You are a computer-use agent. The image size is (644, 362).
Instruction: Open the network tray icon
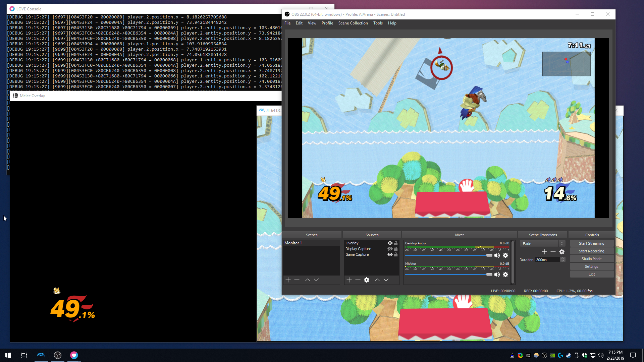(593, 355)
